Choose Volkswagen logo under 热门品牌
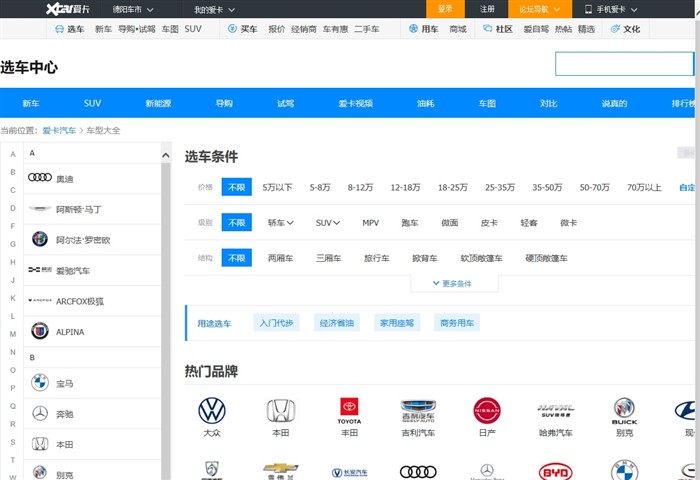700x480 pixels. [x=212, y=410]
